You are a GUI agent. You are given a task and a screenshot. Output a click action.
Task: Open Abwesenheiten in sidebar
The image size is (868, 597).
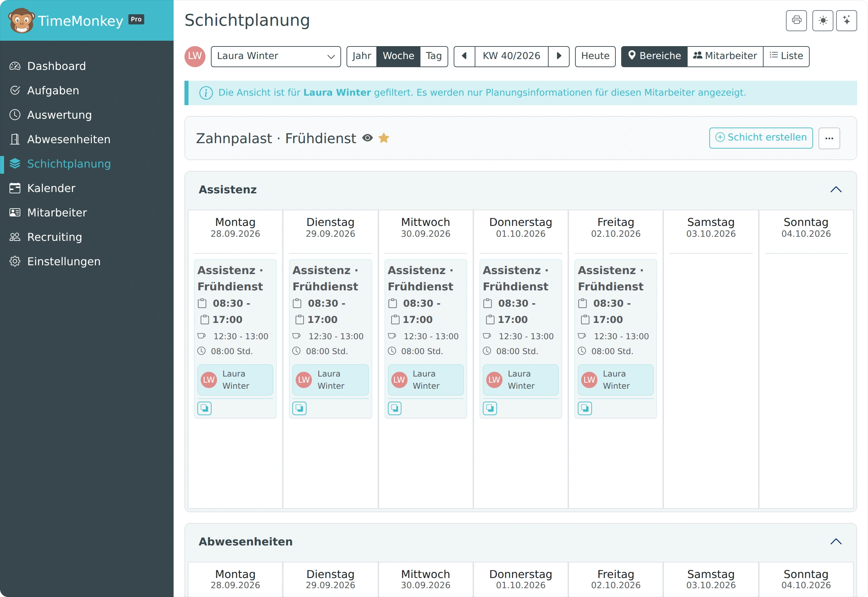click(x=87, y=139)
